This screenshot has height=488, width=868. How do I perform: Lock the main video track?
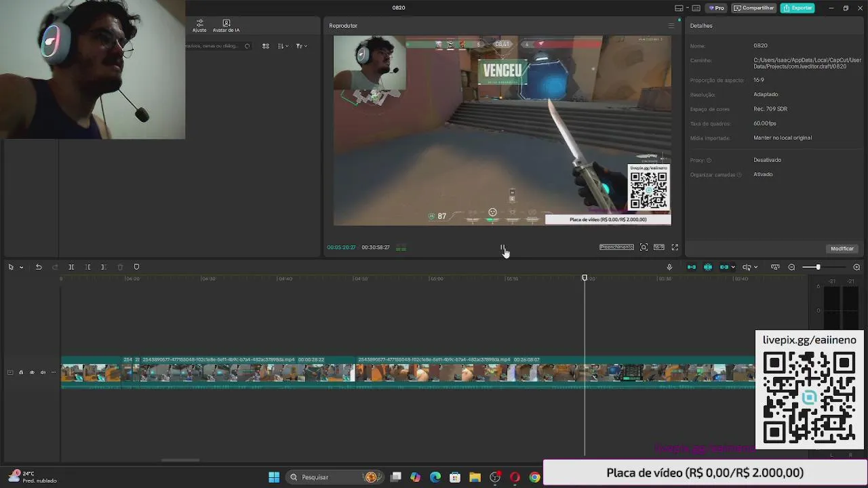point(21,372)
